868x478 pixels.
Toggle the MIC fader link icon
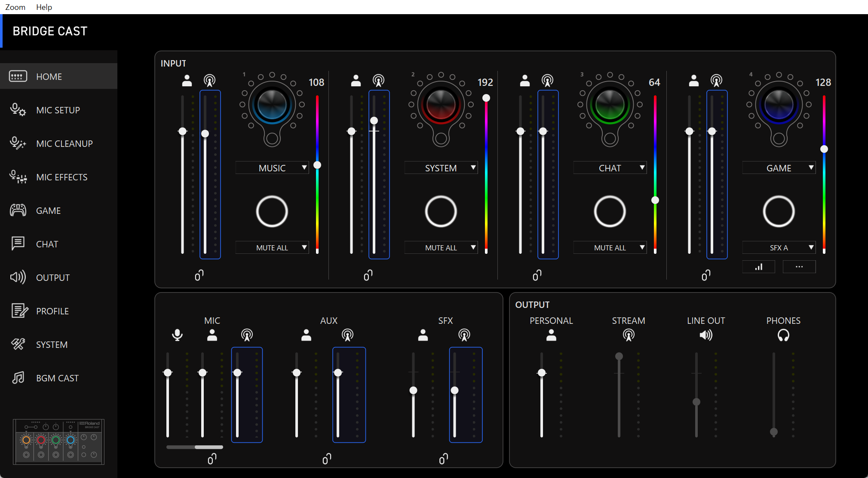click(x=212, y=459)
